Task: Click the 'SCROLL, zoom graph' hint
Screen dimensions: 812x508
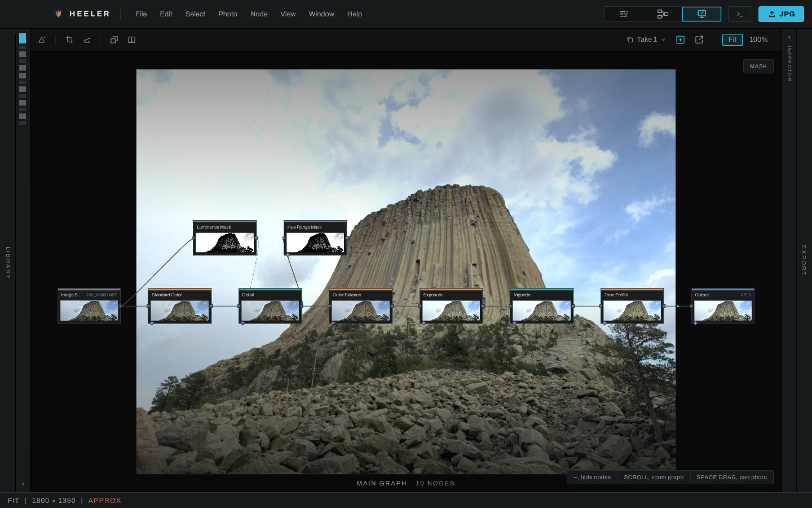Action: click(654, 478)
